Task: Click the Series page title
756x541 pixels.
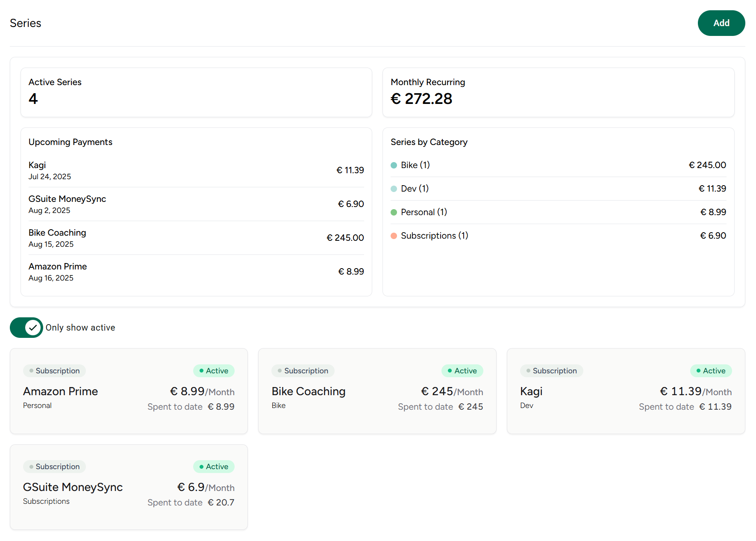Action: coord(26,23)
